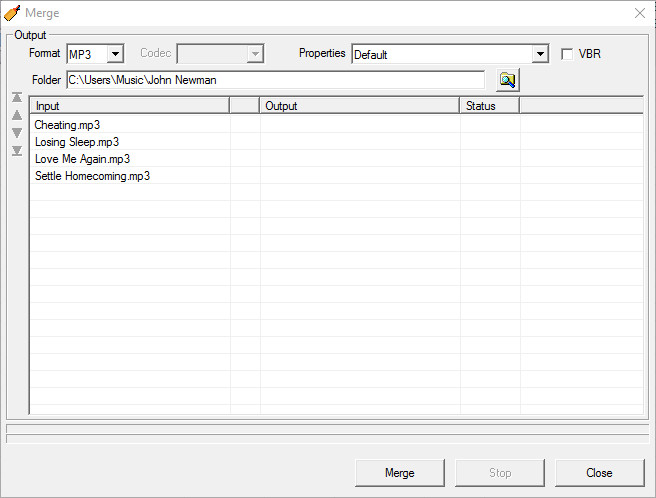Move selected file to bottom of list

[17, 151]
